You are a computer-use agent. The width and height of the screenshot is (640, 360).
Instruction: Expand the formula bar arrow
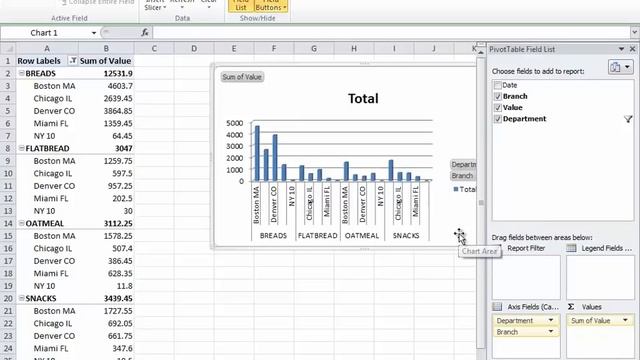click(x=635, y=32)
